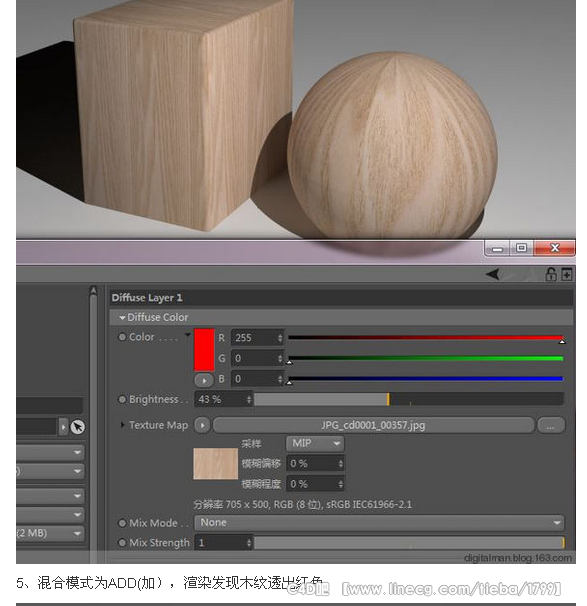
Task: Open the MIP sampling dropdown
Action: [x=315, y=444]
